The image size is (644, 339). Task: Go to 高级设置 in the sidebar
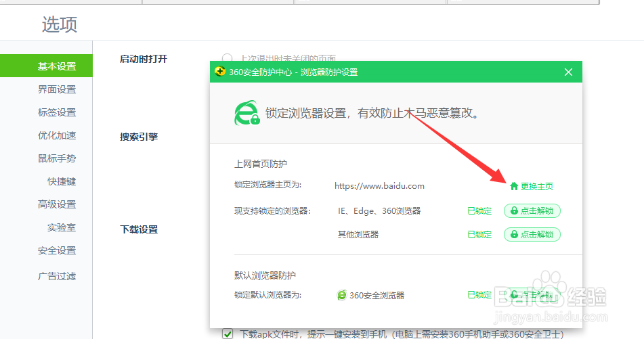click(x=57, y=204)
